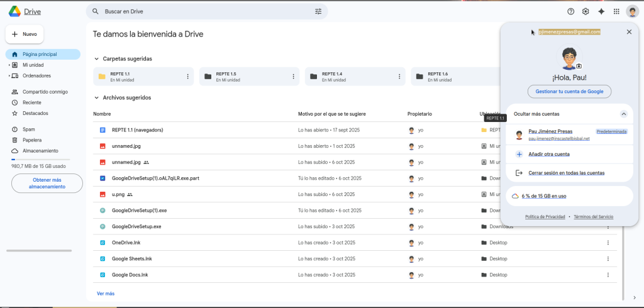Collapse the Carpetas sugeridas section
644x308 pixels.
tap(96, 58)
